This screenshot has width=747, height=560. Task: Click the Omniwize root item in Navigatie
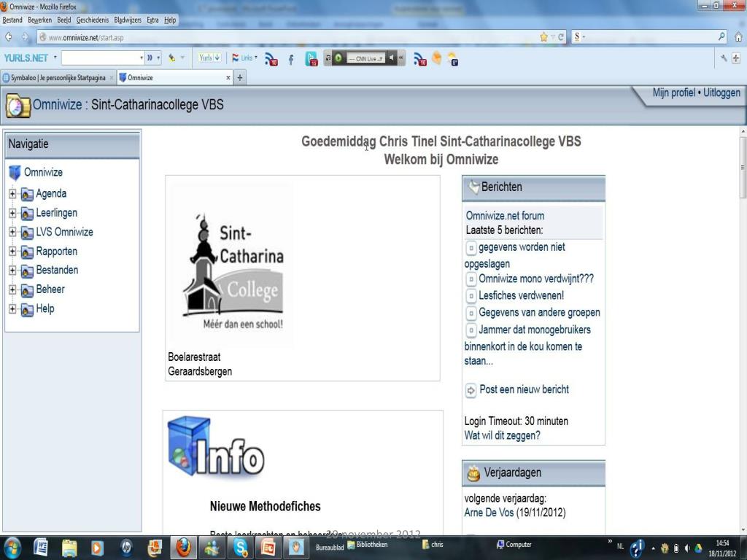click(43, 172)
